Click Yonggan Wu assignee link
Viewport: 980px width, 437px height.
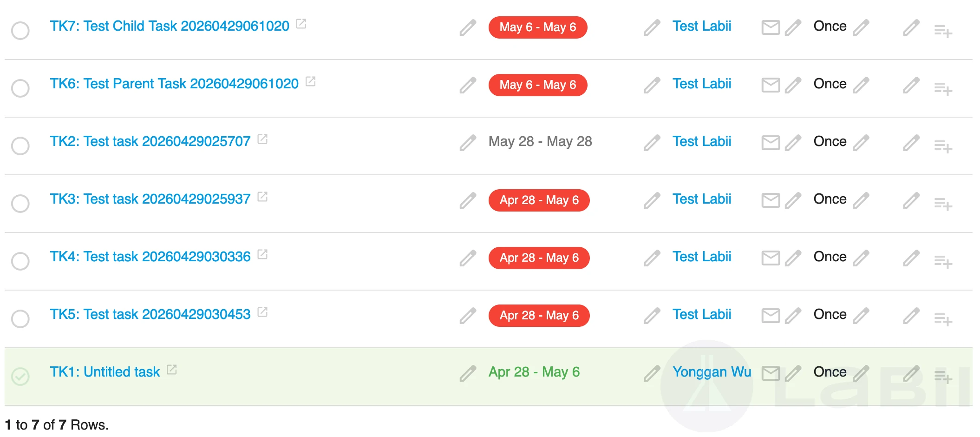tap(712, 372)
